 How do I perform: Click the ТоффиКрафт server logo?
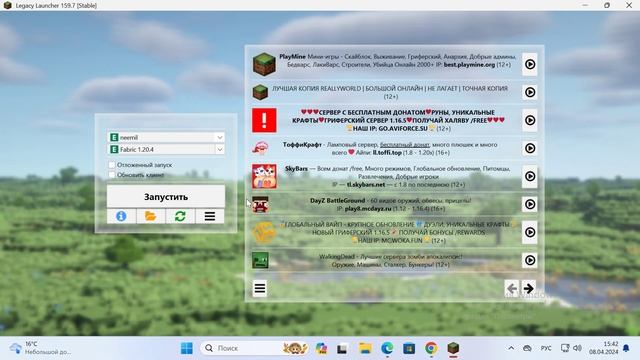[x=260, y=148]
